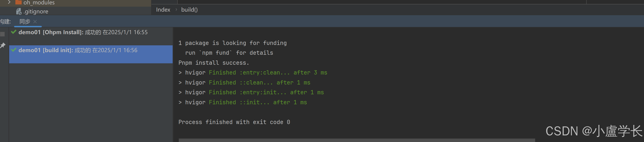Select the oh_modules folder name

point(39,3)
